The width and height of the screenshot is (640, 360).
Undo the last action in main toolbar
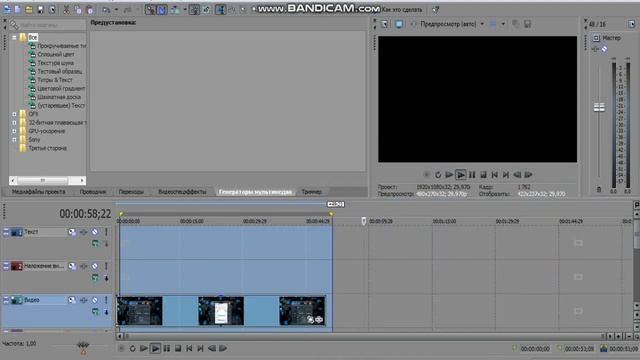click(x=106, y=9)
